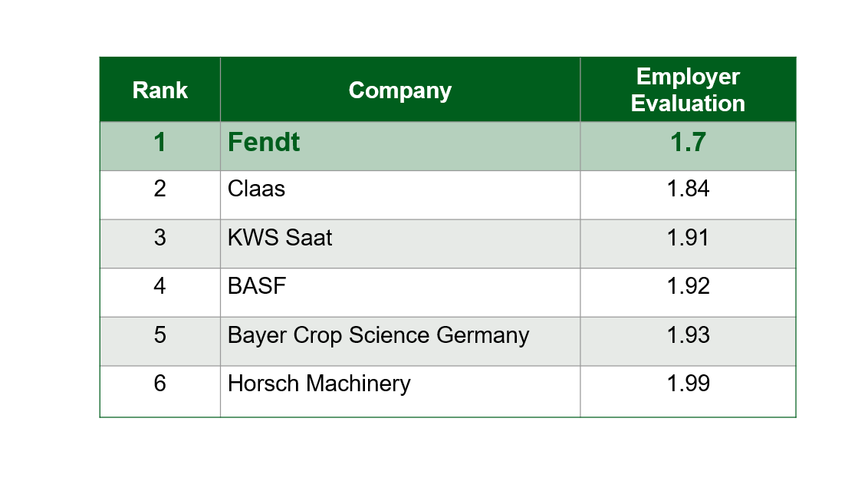This screenshot has height=494, width=868.
Task: Click the Rank column header
Action: tap(159, 90)
